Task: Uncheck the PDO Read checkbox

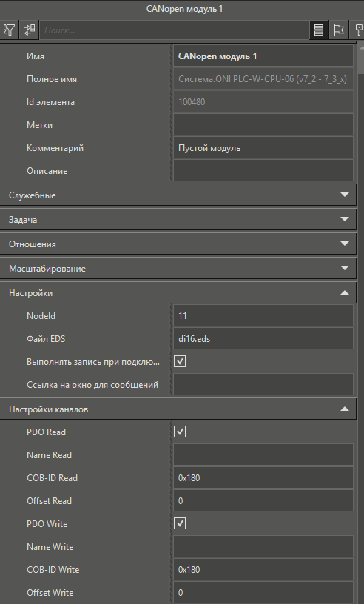Action: (x=180, y=432)
